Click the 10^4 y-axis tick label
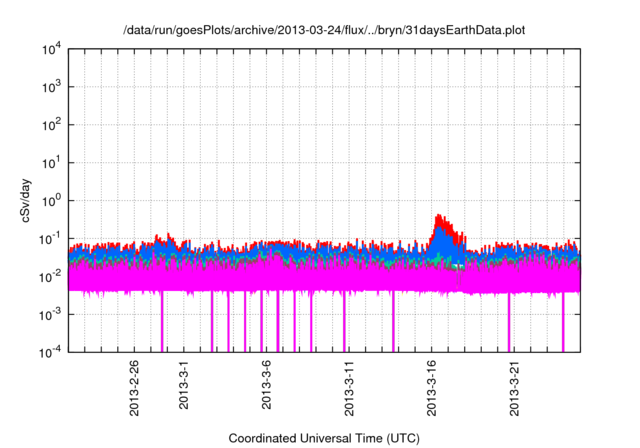This screenshot has height=448, width=640. [x=52, y=50]
